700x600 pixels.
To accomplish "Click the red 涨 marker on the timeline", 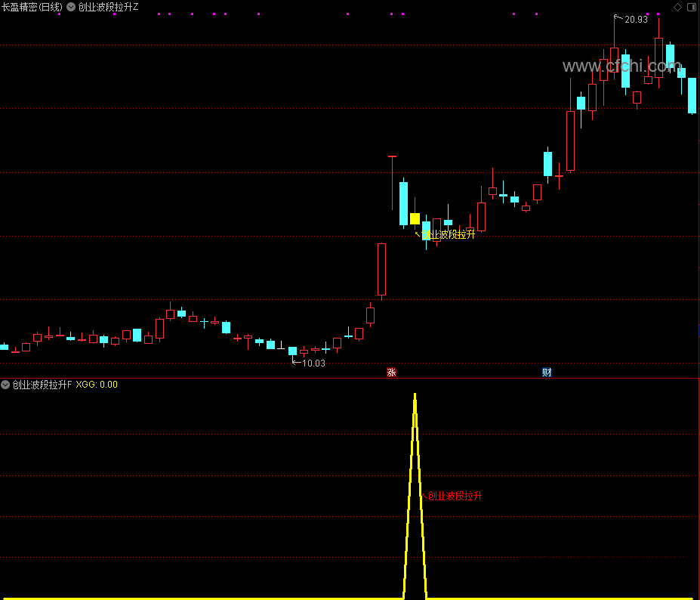I will [391, 372].
